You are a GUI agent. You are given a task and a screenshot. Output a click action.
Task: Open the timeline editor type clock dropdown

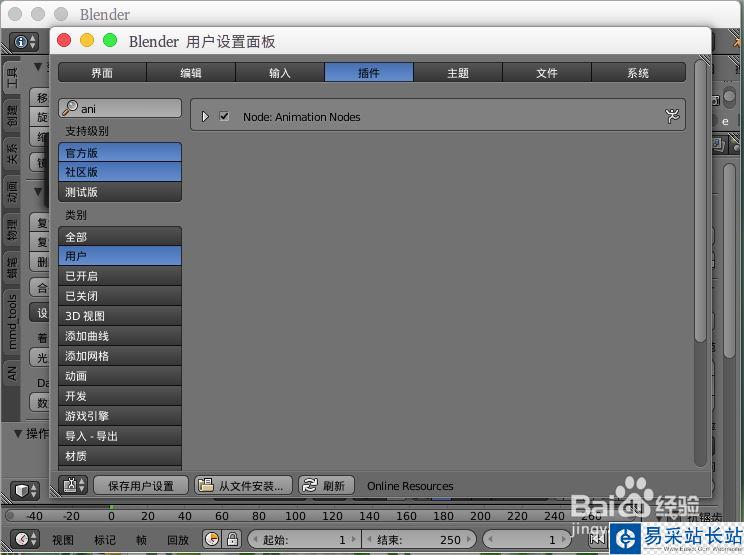pos(24,539)
